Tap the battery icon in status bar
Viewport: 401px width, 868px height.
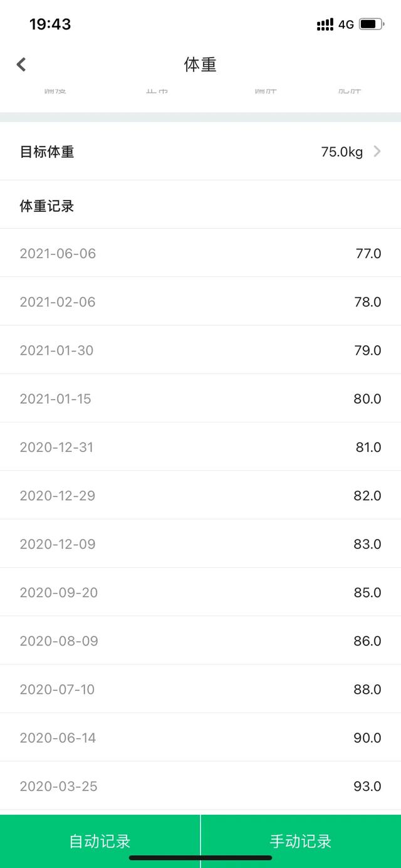[371, 24]
